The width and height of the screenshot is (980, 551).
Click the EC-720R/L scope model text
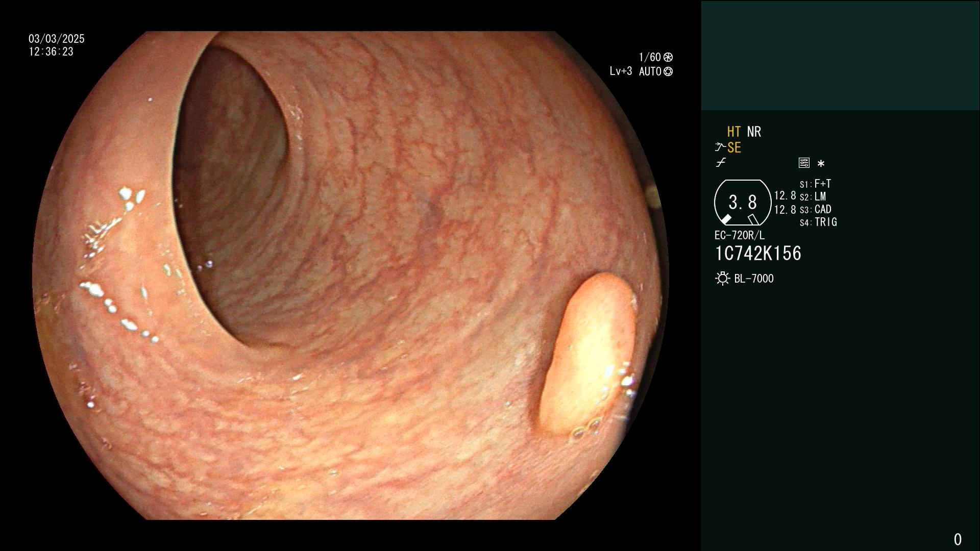click(740, 235)
